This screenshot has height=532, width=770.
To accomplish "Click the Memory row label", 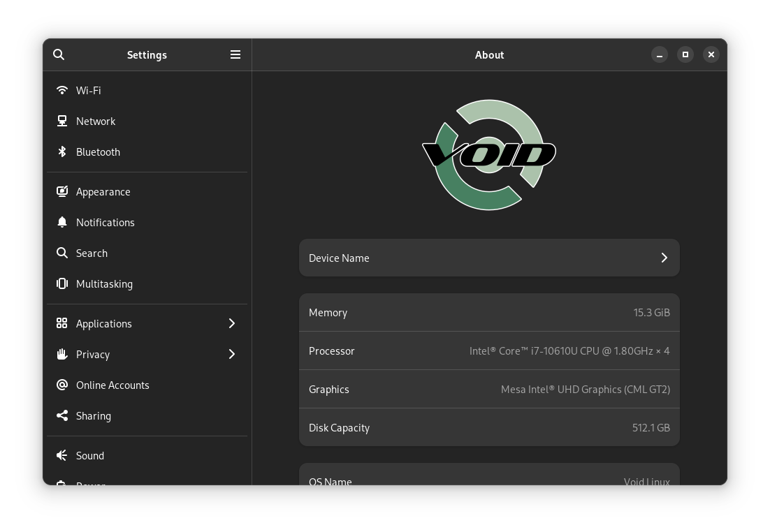I will tap(328, 313).
